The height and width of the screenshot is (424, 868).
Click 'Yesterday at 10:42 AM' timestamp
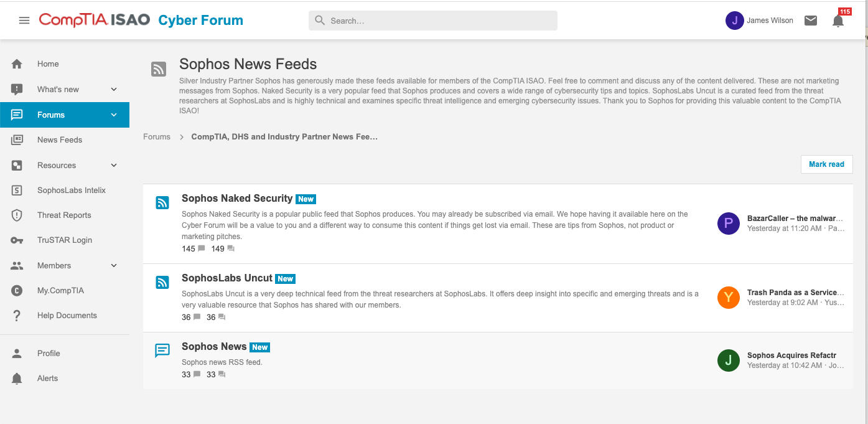point(785,365)
